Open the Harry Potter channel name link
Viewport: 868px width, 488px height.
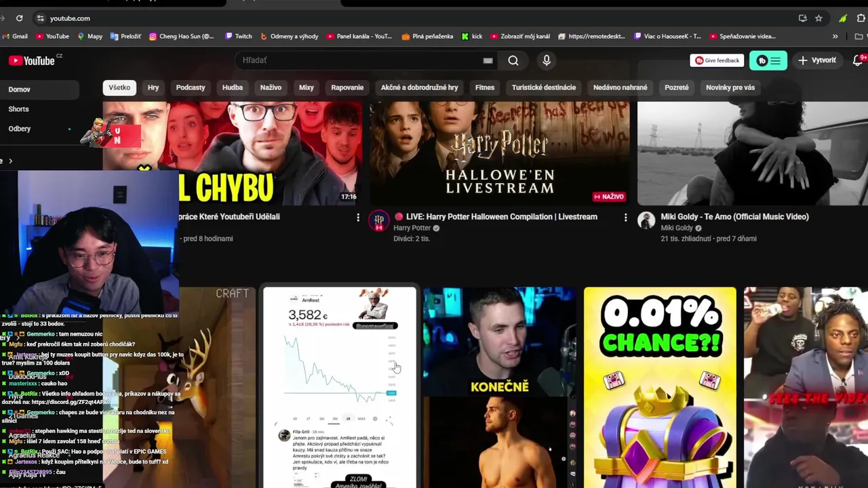(412, 228)
